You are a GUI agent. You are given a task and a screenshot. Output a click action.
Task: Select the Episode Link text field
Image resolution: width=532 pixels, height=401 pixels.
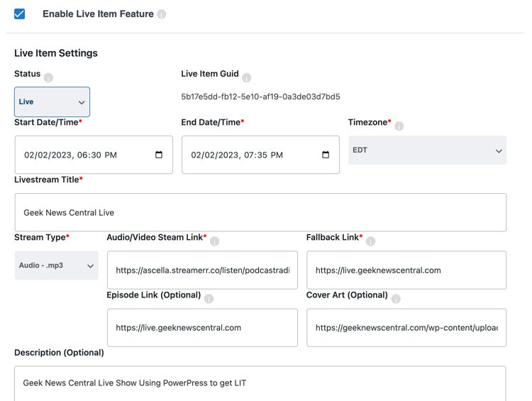coord(203,328)
